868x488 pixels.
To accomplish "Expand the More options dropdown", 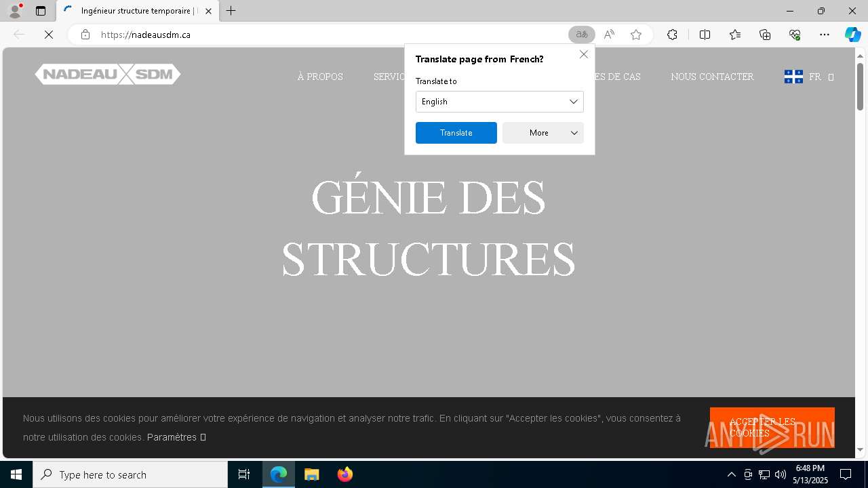I will (x=542, y=133).
